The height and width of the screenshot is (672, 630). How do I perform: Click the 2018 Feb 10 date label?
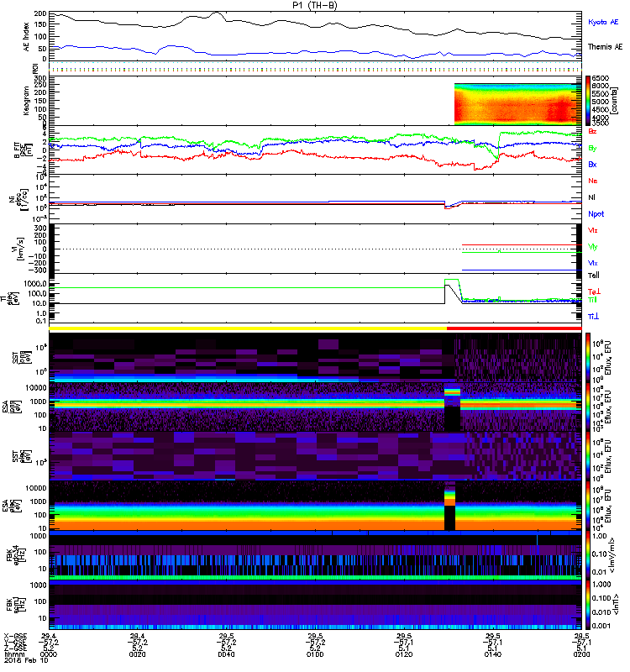(26, 660)
